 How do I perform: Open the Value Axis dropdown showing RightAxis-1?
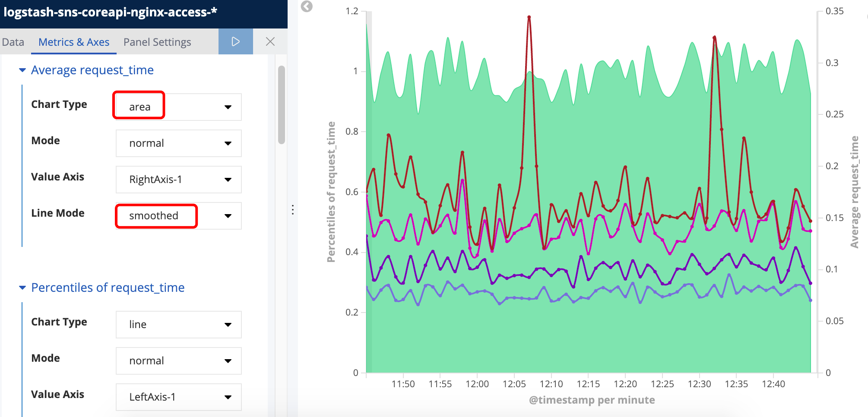[x=178, y=179]
